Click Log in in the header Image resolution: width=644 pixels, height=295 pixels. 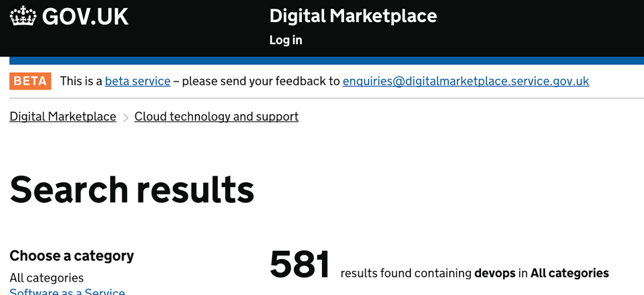pyautogui.click(x=286, y=40)
